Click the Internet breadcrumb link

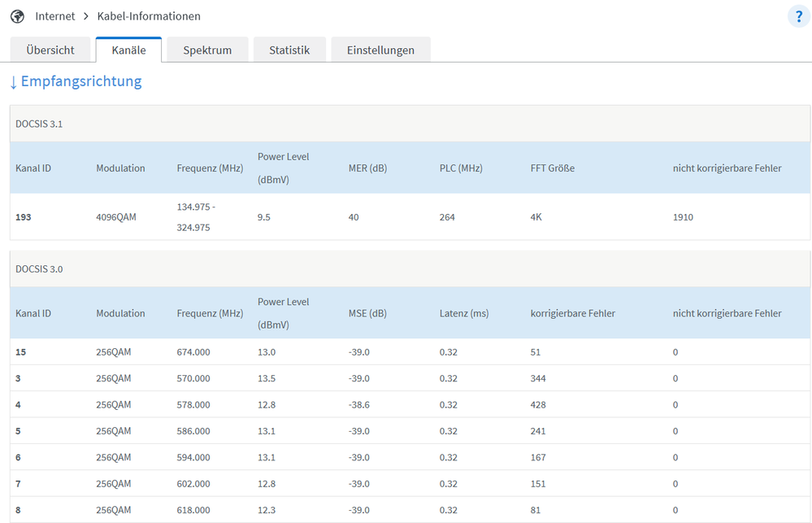55,16
